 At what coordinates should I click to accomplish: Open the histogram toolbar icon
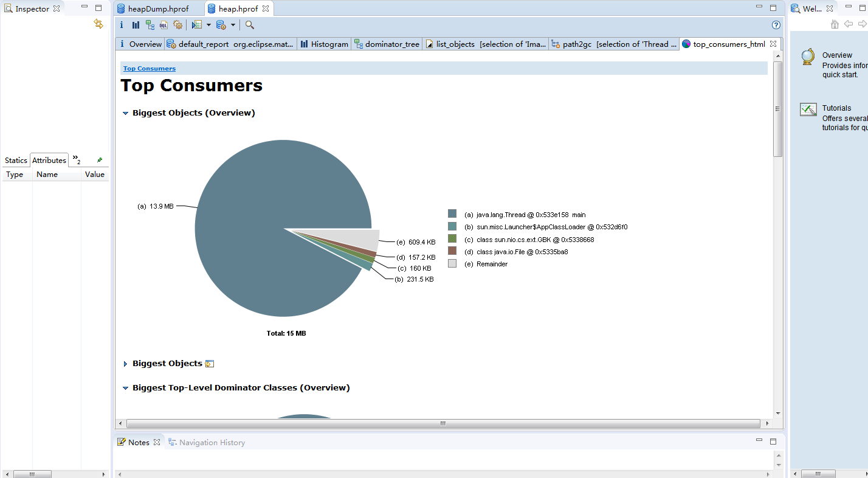click(x=136, y=25)
